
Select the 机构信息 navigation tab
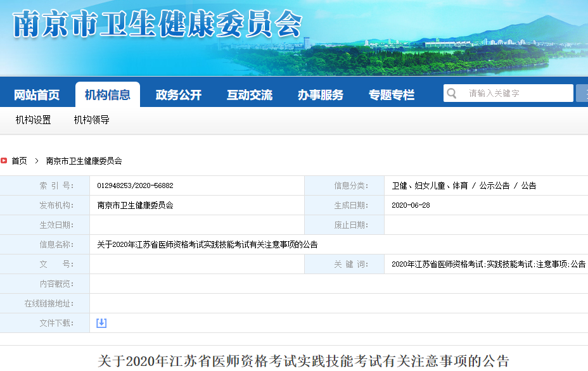point(108,95)
